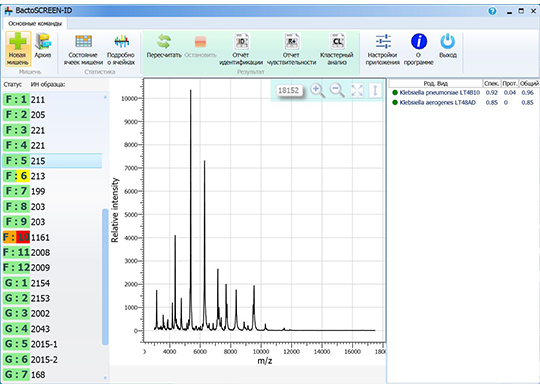540x388 pixels.
Task: Select the yellow-flagged row F:6 213
Action: (52, 176)
